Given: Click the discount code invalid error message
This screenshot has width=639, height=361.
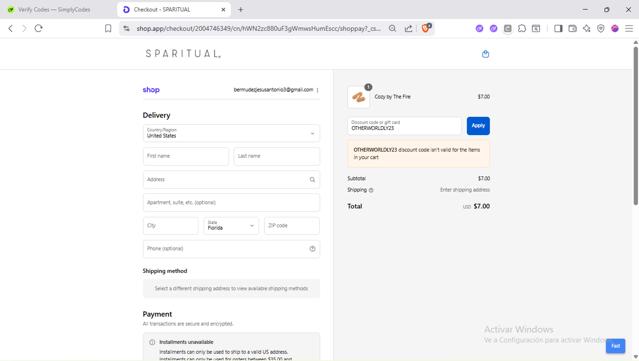Looking at the screenshot, I should 419,154.
